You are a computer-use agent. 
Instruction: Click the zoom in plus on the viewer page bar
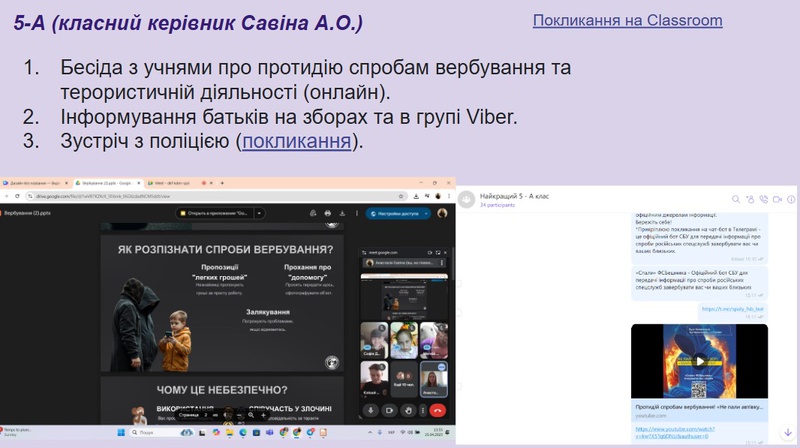263,415
